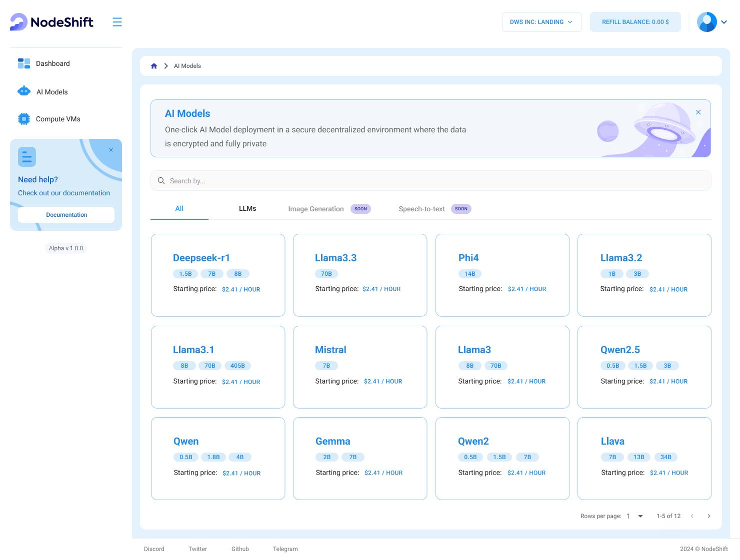Select the Image Generation tab
Screen dimensions: 740x560
pos(316,209)
